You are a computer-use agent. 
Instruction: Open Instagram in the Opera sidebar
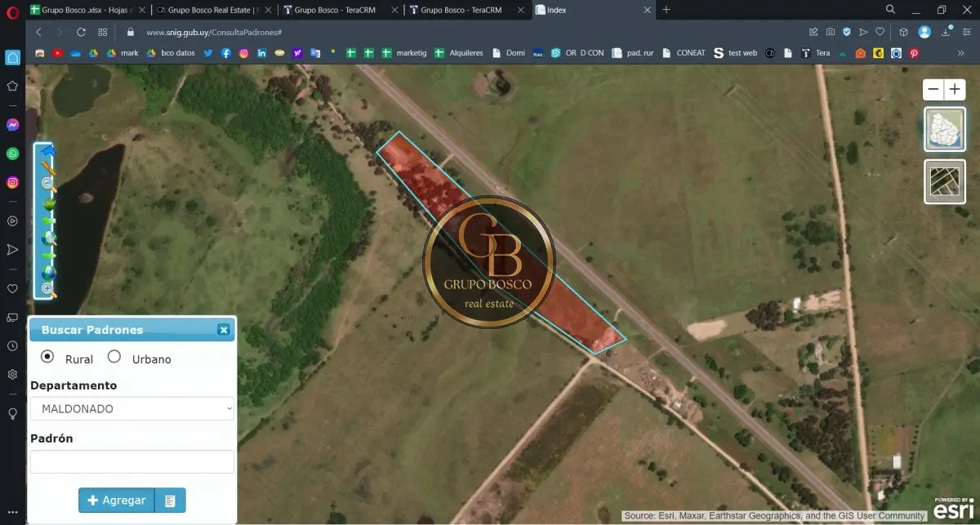pos(12,182)
